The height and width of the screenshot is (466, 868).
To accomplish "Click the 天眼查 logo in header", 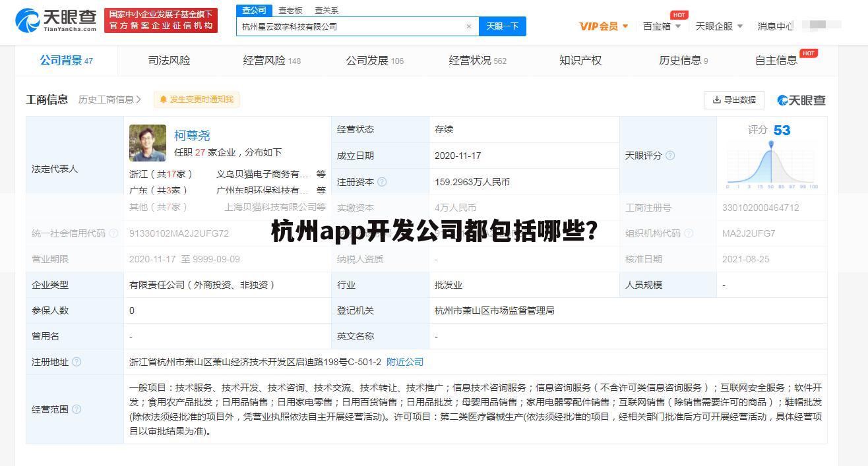I will 56,20.
